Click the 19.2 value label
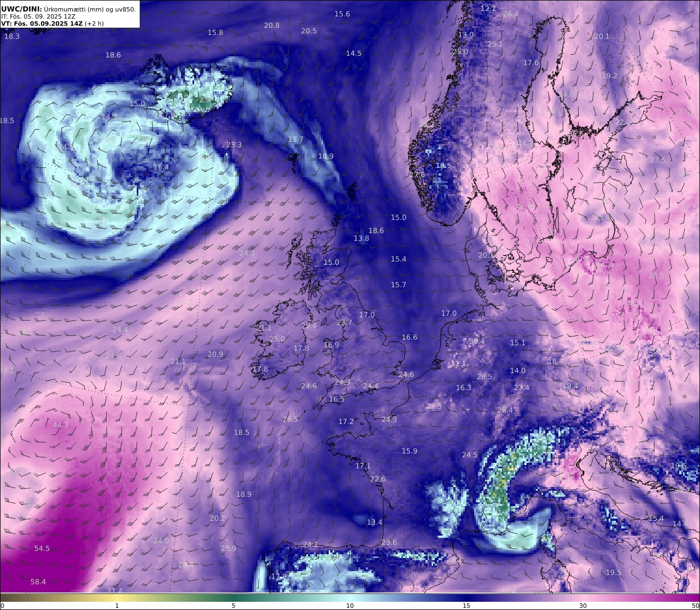 [x=609, y=75]
